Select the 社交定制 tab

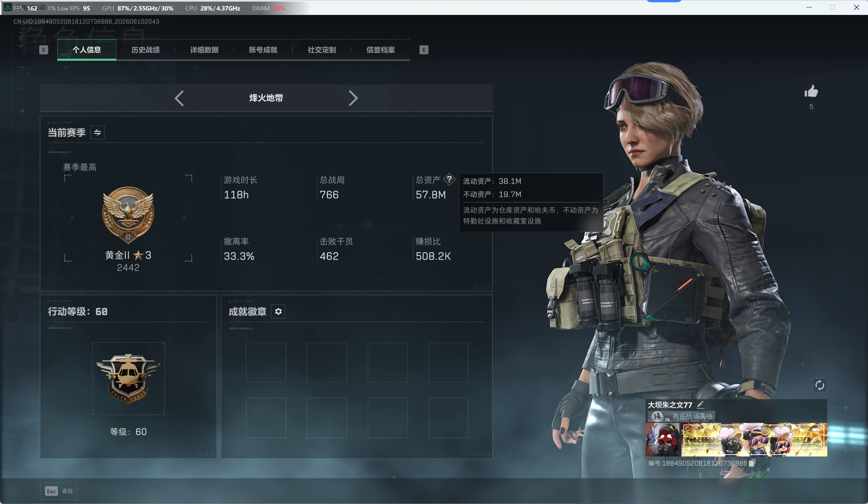tap(322, 50)
